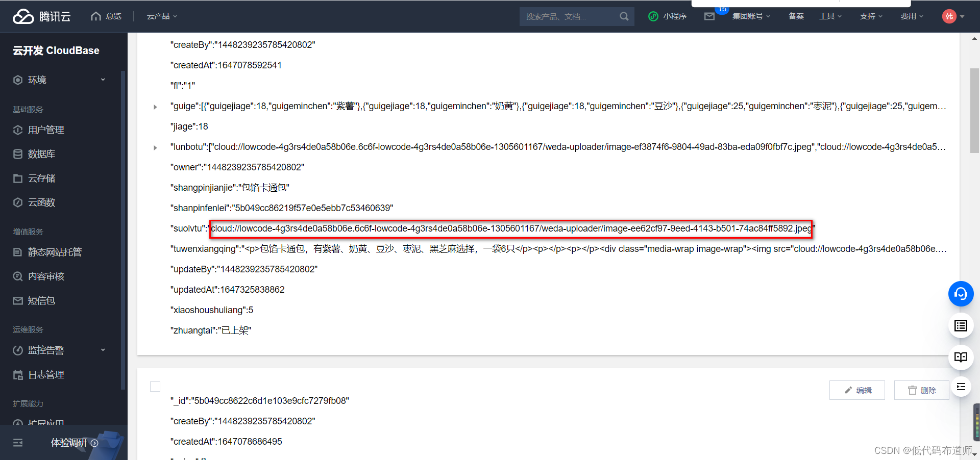Click the 云函数 icon
980x460 pixels.
coord(18,202)
